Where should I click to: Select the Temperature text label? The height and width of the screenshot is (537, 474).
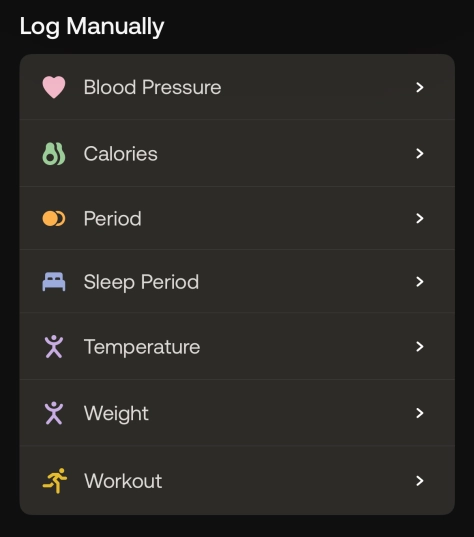(142, 347)
